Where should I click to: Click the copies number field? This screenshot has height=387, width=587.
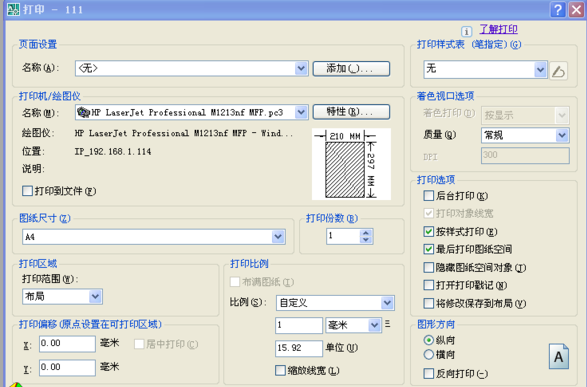(343, 236)
